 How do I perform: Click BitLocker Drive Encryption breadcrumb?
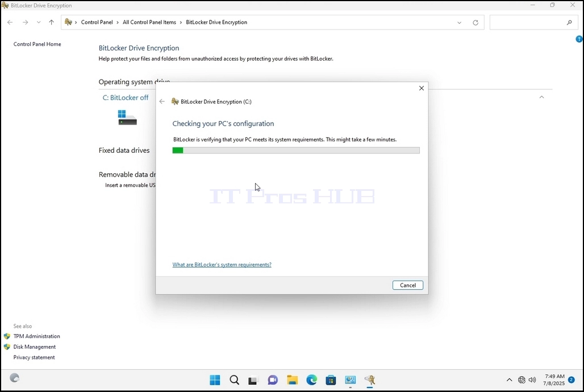pos(216,22)
